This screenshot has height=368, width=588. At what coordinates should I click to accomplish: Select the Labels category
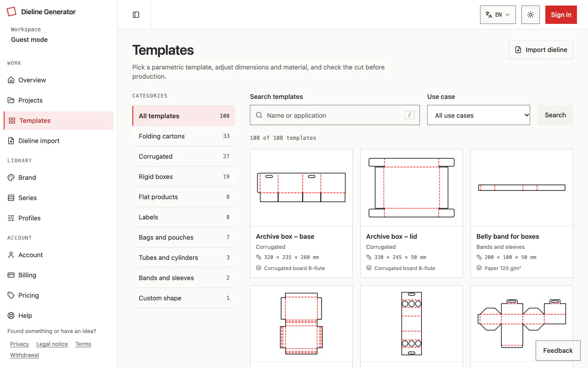click(x=184, y=217)
